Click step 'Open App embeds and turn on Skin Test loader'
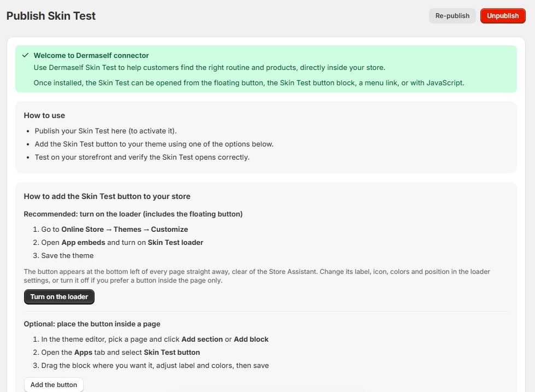The image size is (535, 392). coord(122,242)
